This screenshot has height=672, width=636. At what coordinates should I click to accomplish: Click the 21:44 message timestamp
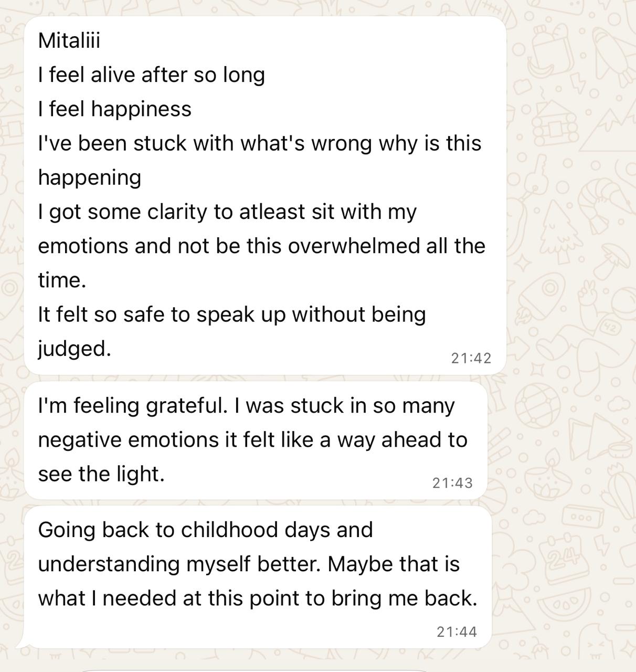[457, 632]
